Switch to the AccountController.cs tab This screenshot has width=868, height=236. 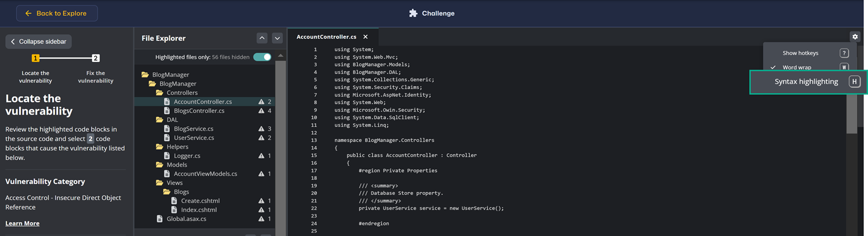pos(326,37)
